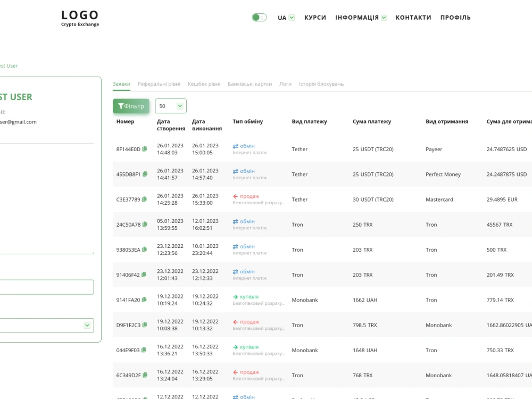
Task: Click the green purchase arrow in row 9141FA20
Action: (x=236, y=297)
